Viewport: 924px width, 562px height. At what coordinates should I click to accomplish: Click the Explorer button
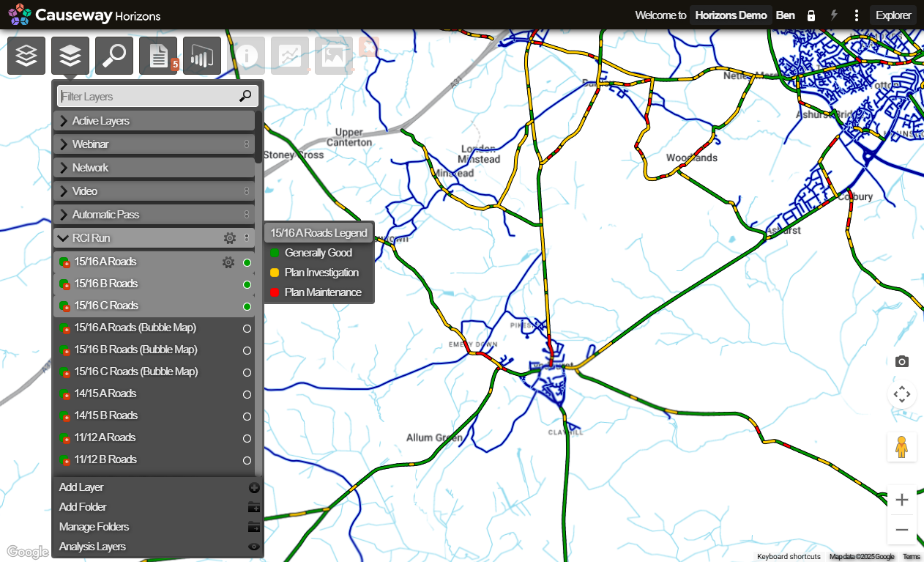tap(893, 15)
